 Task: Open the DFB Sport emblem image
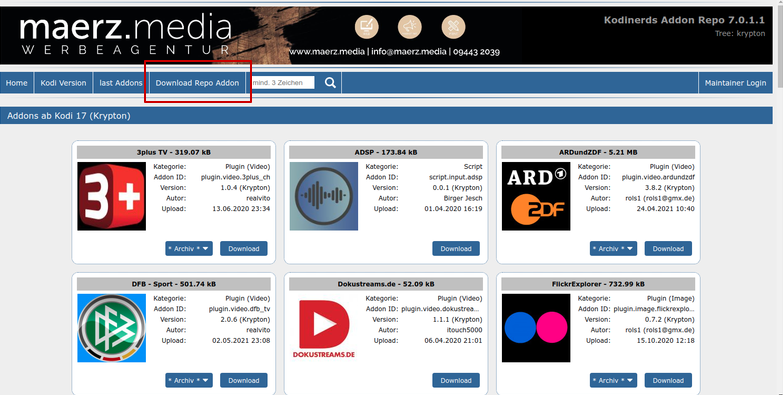click(111, 328)
